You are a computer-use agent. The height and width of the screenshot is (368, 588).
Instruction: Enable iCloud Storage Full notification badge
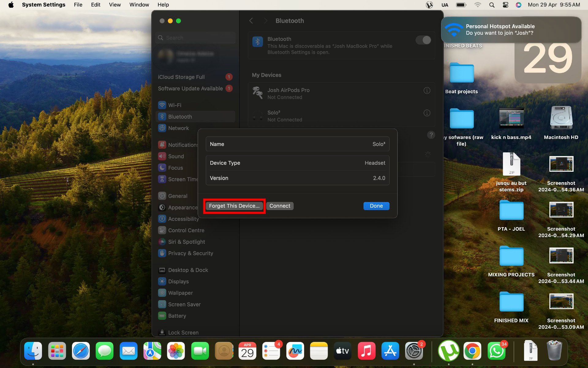[x=229, y=77]
